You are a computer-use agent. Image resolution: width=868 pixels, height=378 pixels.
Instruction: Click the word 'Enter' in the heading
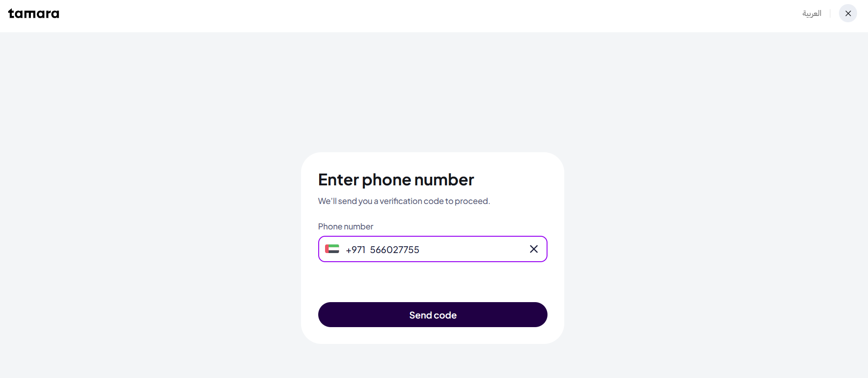coord(339,180)
